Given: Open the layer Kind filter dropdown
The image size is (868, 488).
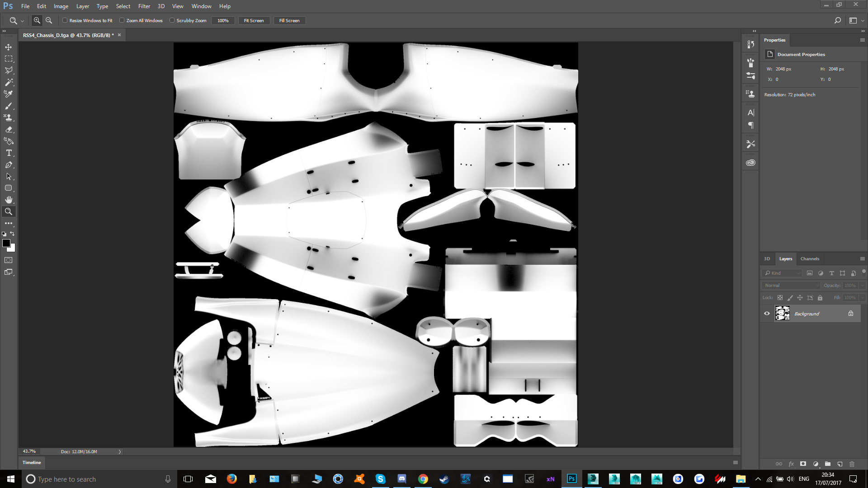Looking at the screenshot, I should pos(782,273).
